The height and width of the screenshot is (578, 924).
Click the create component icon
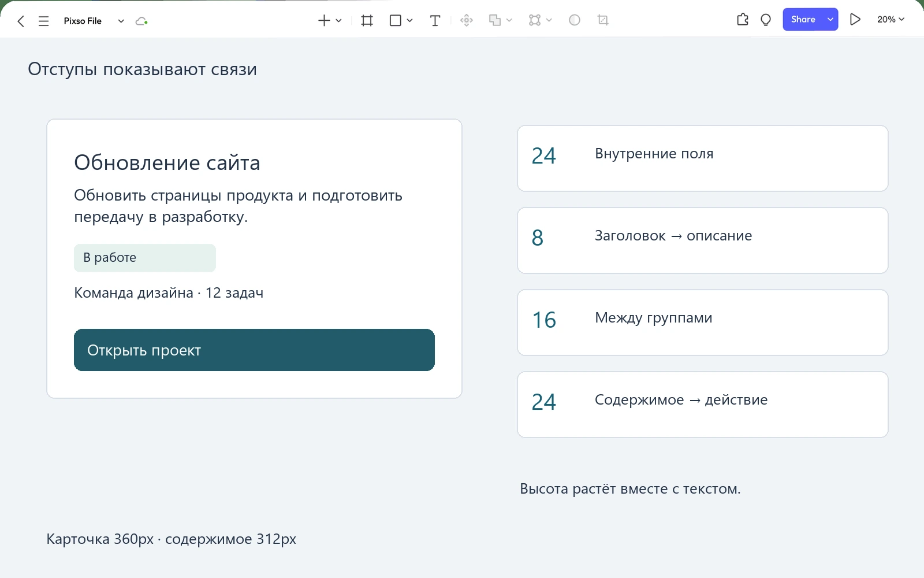467,21
